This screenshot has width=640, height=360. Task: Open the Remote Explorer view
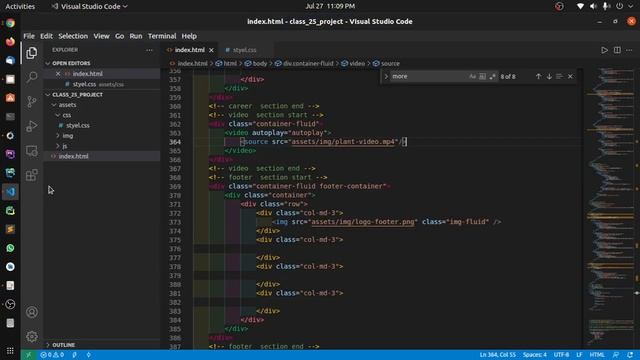[x=32, y=151]
